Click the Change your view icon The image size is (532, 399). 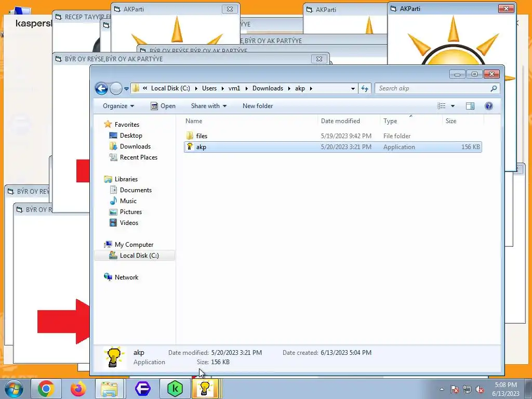click(442, 106)
